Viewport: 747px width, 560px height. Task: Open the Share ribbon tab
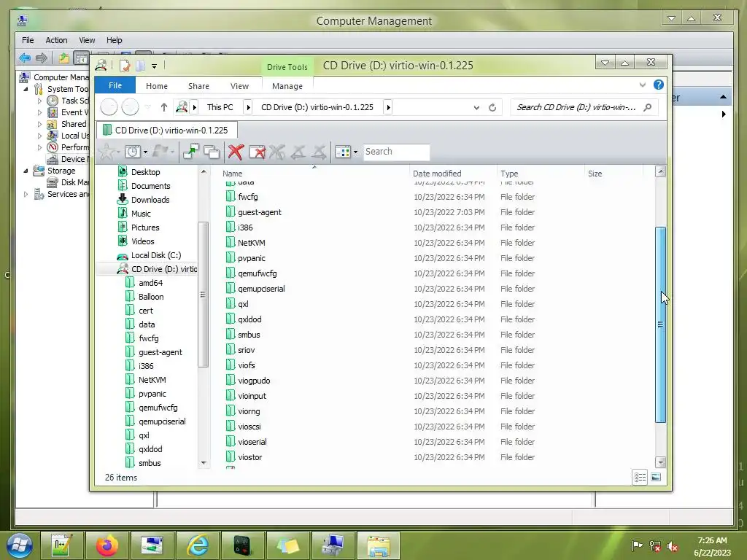(198, 86)
